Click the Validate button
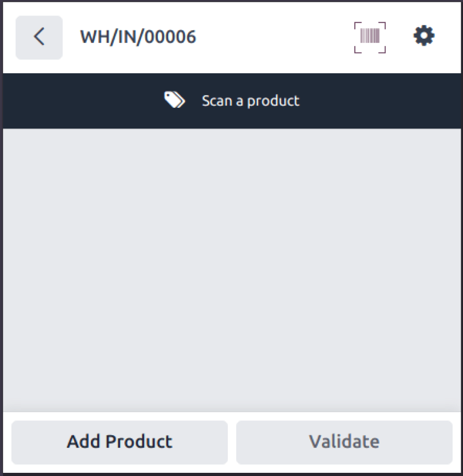Screen dimensions: 463x476 coord(344,442)
